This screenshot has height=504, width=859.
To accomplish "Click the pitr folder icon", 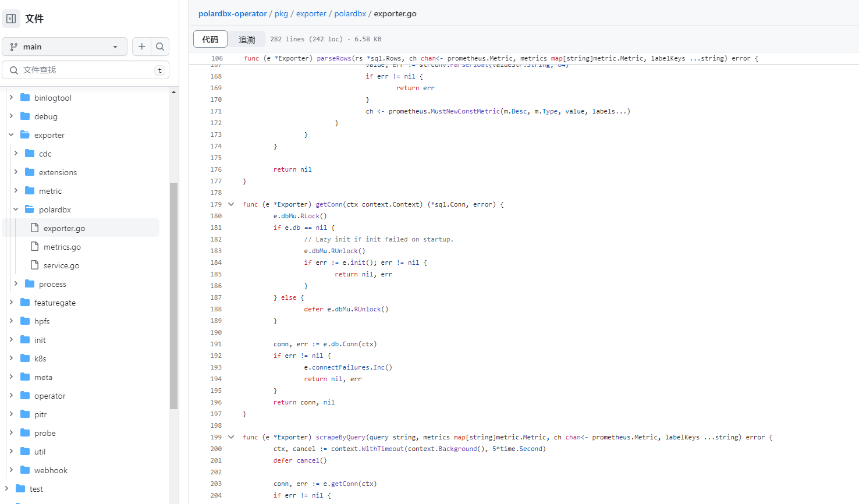I will coord(25,414).
